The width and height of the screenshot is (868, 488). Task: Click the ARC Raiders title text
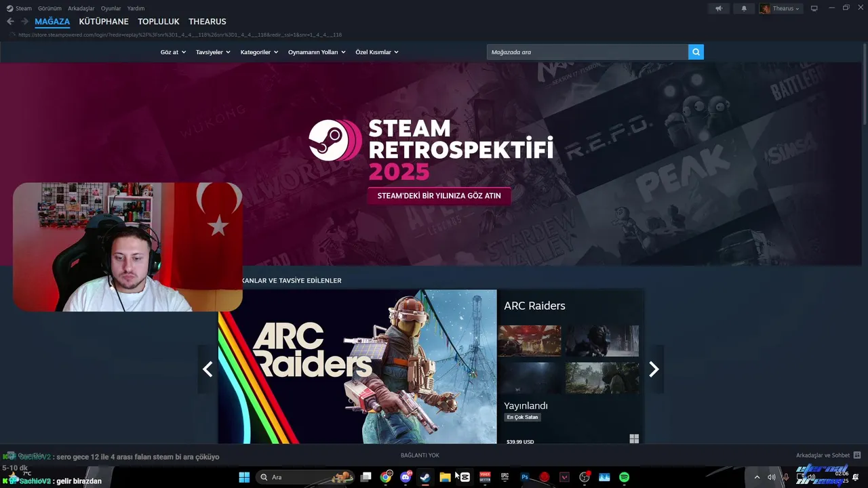pos(534,306)
